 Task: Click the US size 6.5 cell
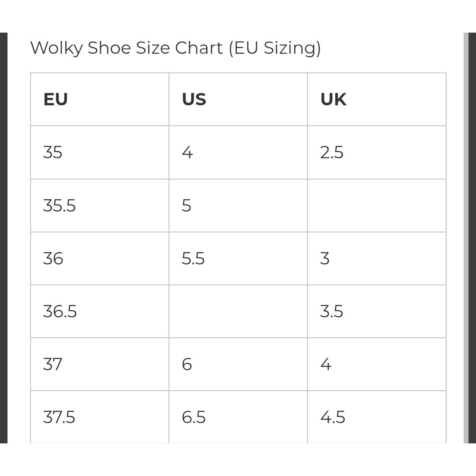(238, 417)
